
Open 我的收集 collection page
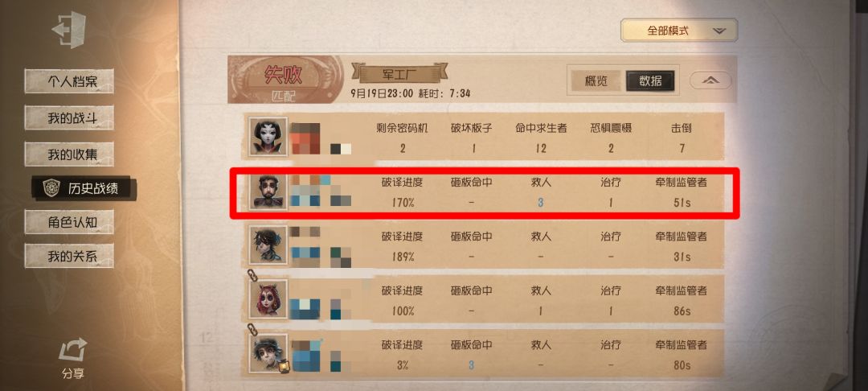click(69, 154)
